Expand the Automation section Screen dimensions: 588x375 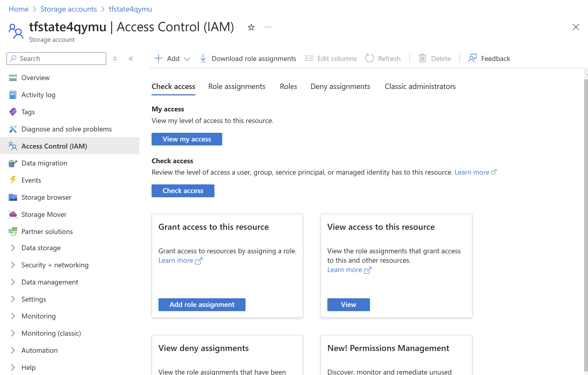tap(13, 350)
